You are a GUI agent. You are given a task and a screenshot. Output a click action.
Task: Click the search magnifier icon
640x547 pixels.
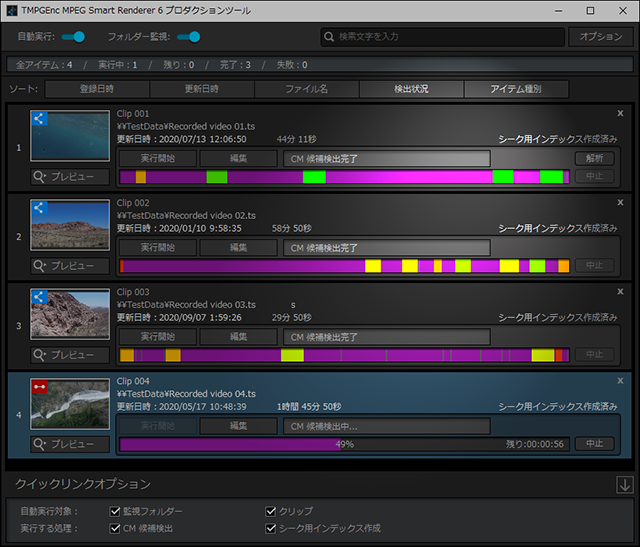329,37
